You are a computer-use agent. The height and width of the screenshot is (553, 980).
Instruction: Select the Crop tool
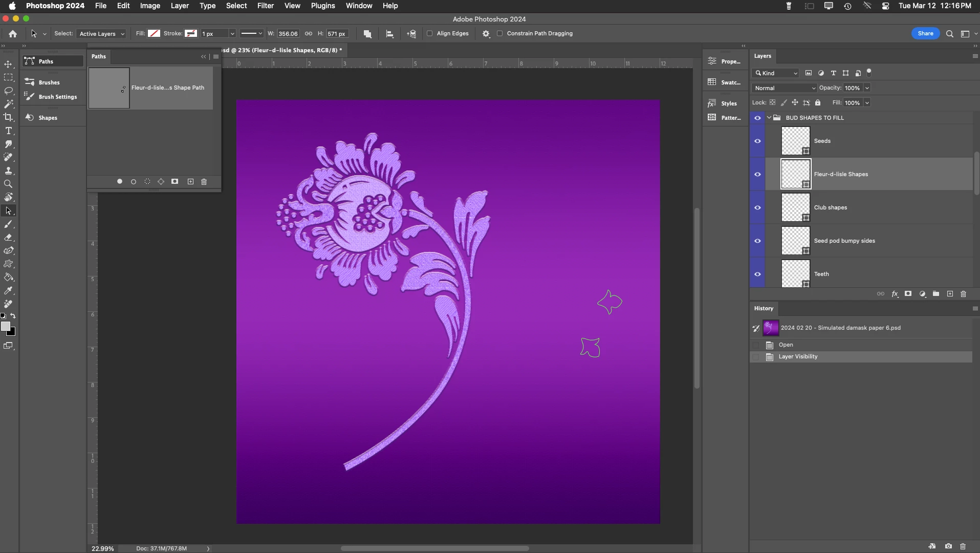(8, 117)
